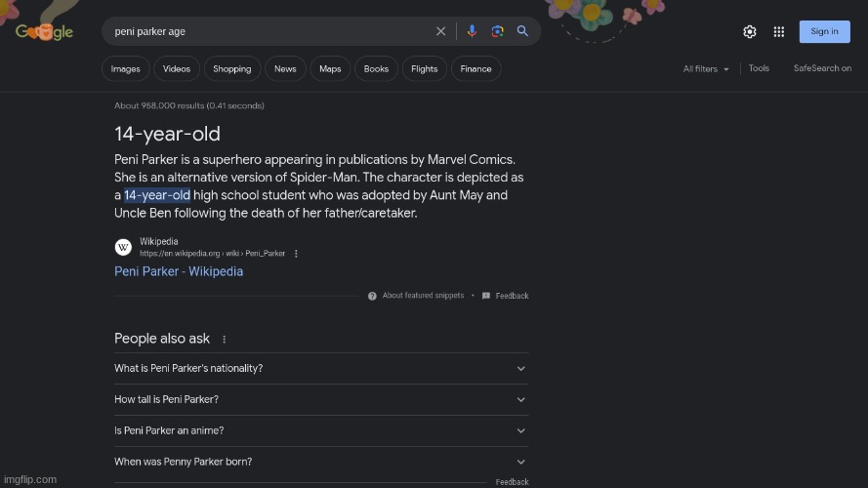Open the Peni Parker - Wikipedia link
The height and width of the screenshot is (488, 868).
click(179, 271)
